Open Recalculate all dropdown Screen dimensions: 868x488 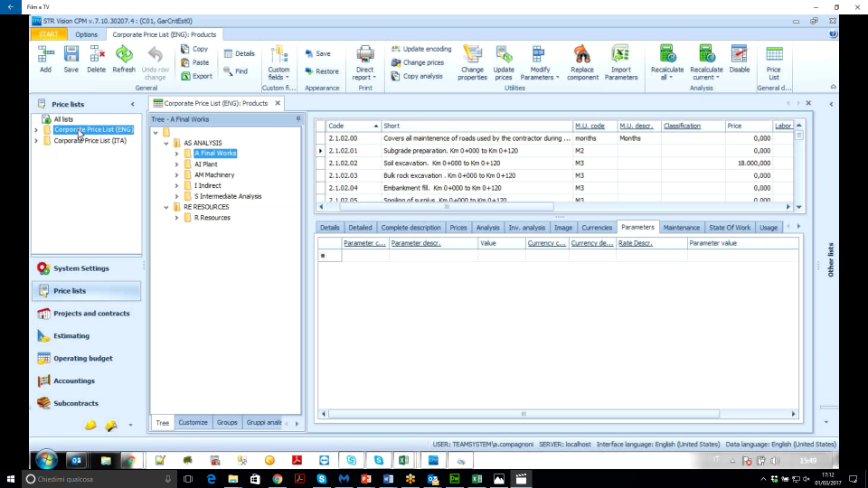667,63
